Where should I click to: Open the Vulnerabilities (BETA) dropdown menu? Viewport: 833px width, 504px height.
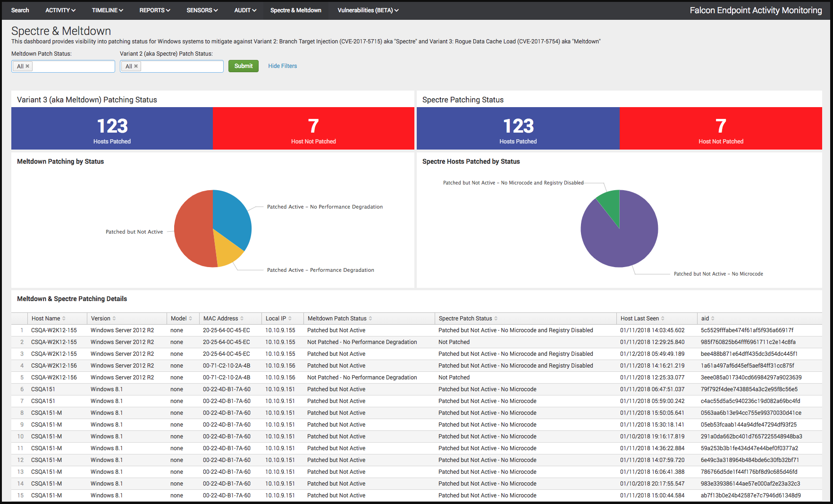368,10
